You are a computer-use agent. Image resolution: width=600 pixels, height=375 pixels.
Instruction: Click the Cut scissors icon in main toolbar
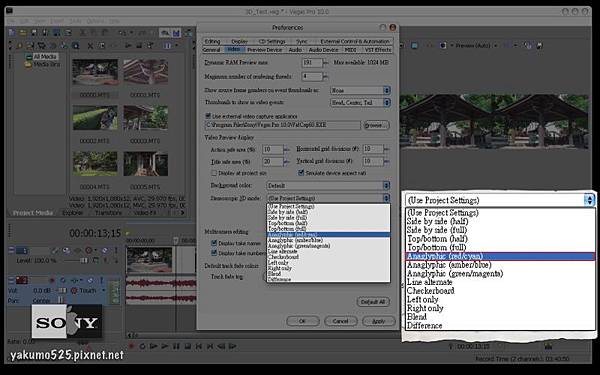click(83, 33)
